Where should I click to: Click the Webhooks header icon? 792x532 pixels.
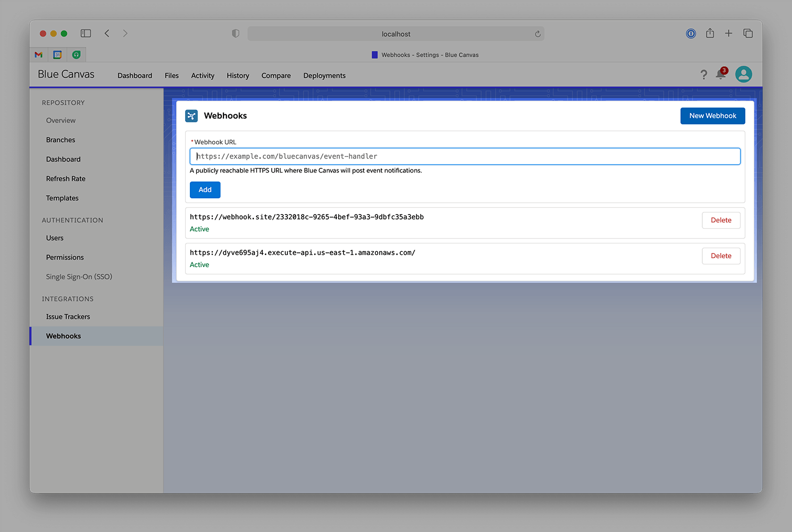(191, 116)
